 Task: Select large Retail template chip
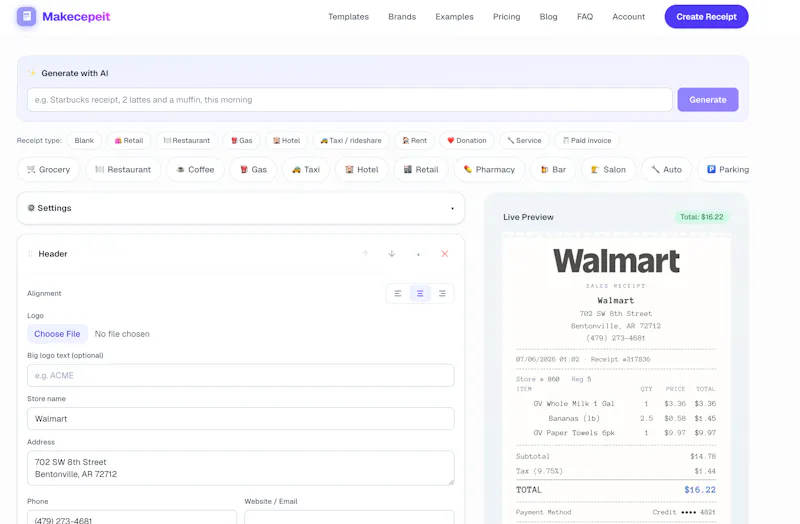pos(421,169)
